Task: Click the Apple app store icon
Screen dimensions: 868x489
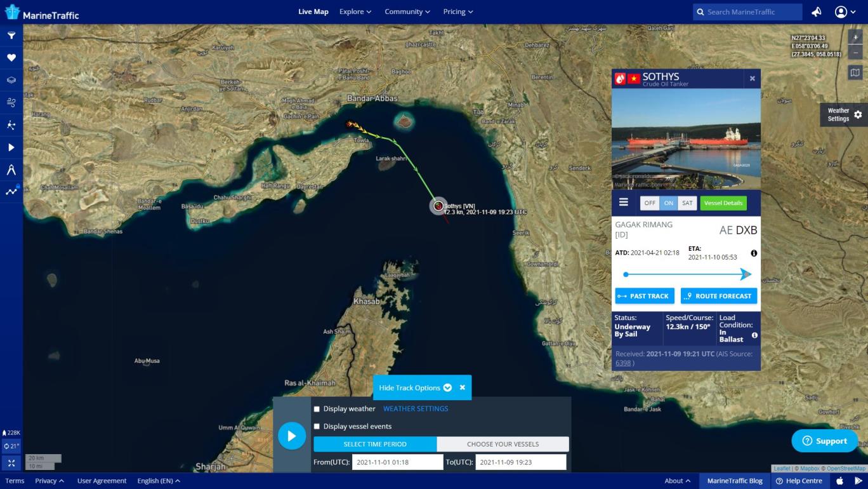Action: (839, 481)
